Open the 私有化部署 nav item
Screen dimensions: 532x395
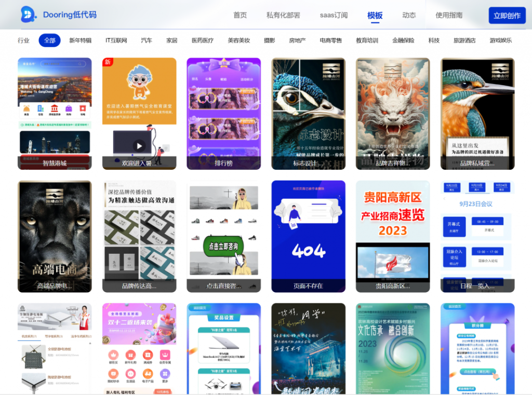pyautogui.click(x=283, y=15)
